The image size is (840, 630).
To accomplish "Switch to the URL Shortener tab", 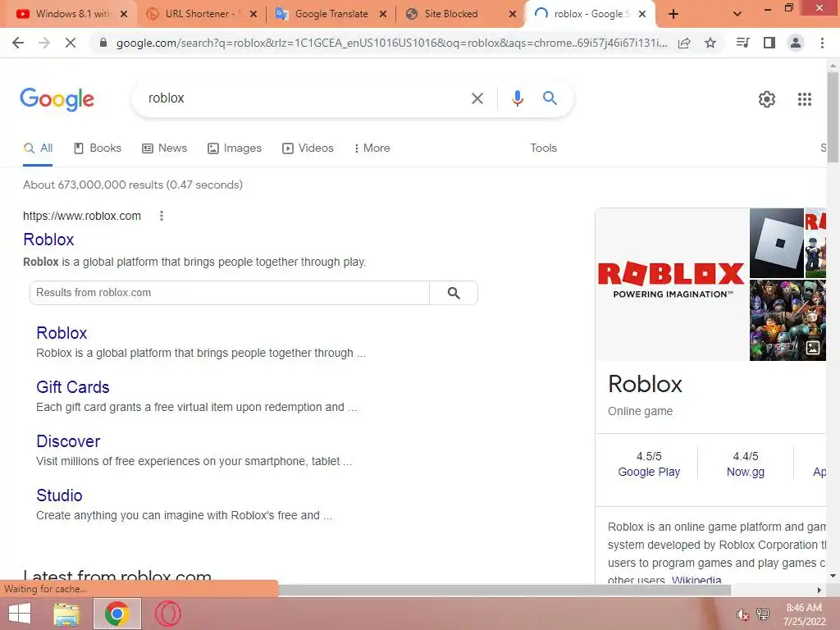I will coord(200,14).
